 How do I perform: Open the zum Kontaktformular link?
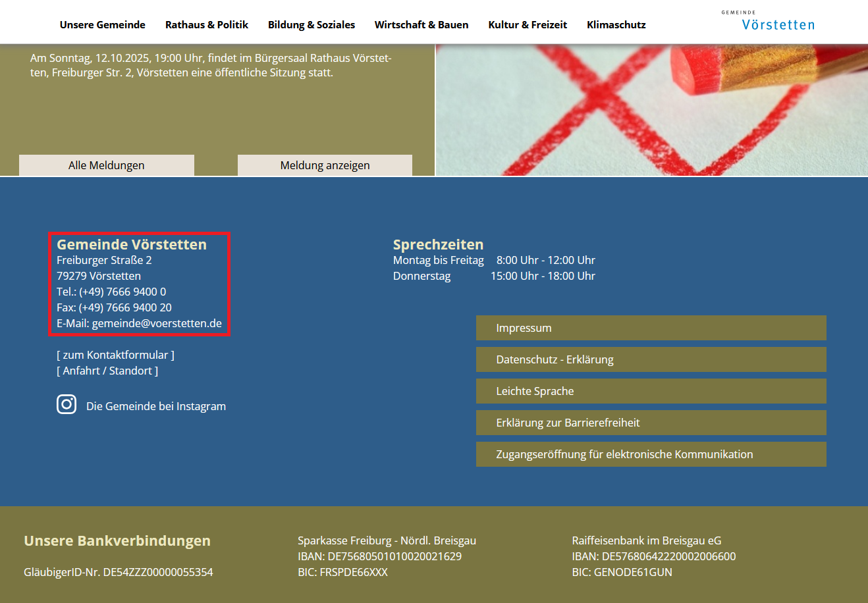(116, 355)
